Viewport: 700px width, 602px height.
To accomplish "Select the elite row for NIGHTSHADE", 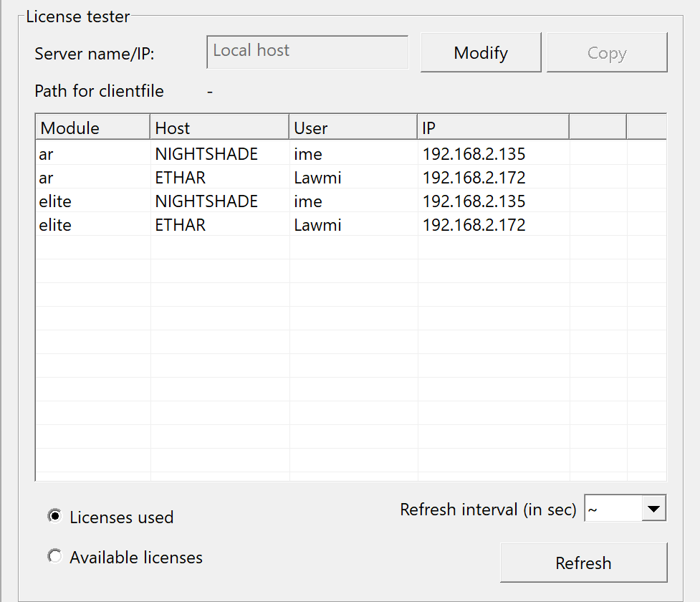I will point(56,201).
